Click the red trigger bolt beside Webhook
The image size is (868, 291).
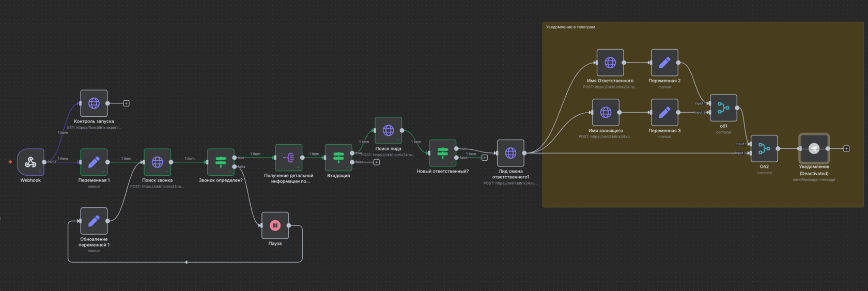point(10,162)
